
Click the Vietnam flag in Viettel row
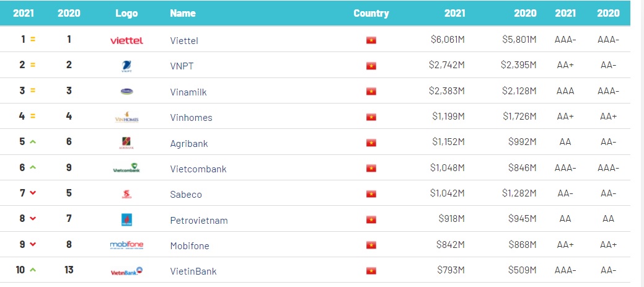tap(371, 40)
